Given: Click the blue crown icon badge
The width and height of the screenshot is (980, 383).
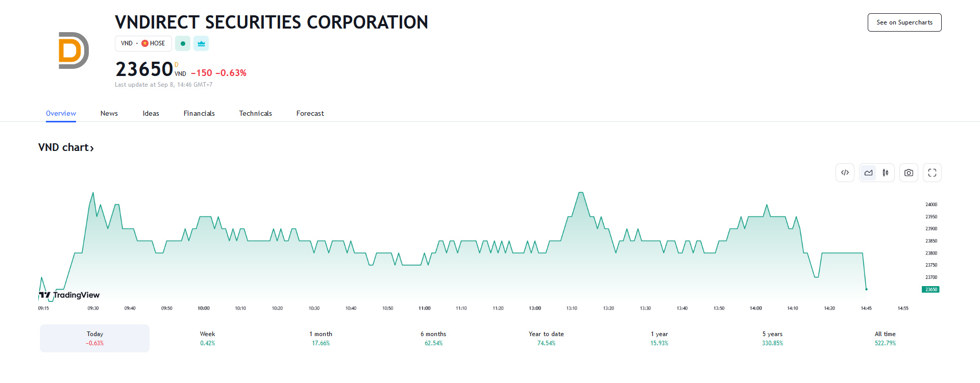Looking at the screenshot, I should tap(201, 43).
